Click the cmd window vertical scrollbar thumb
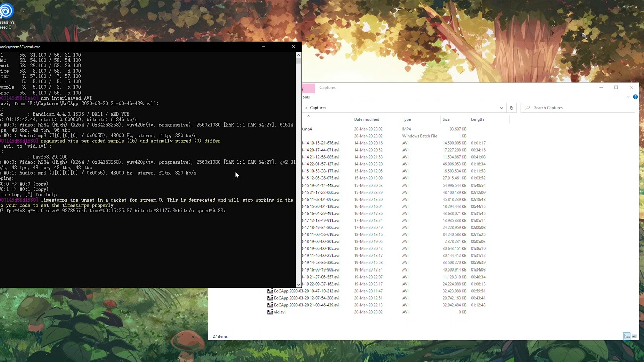The height and width of the screenshot is (362, 644). (298, 60)
